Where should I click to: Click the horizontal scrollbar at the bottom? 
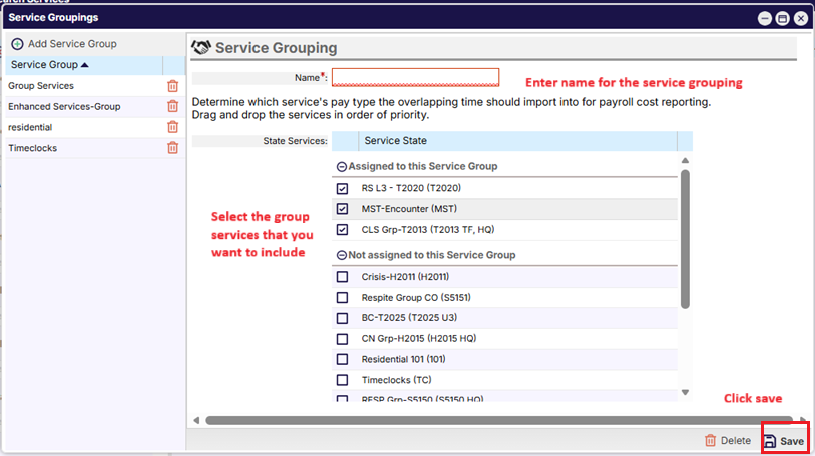click(x=490, y=421)
